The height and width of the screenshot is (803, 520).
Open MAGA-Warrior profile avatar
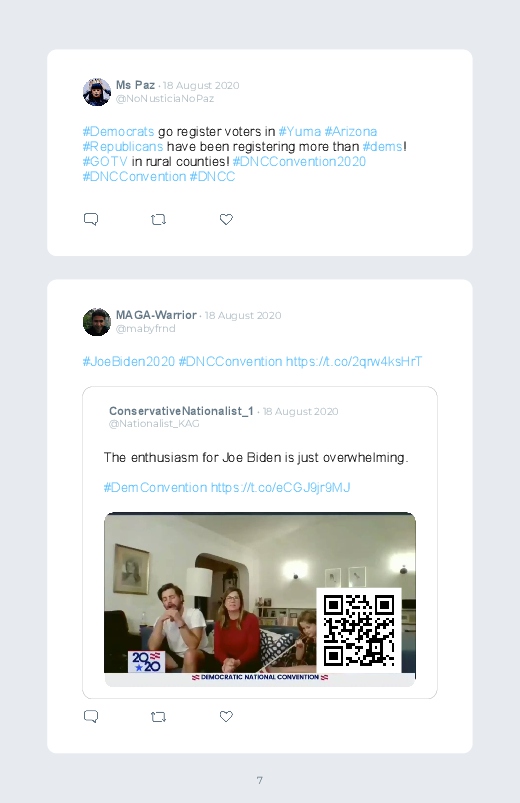pyautogui.click(x=97, y=322)
